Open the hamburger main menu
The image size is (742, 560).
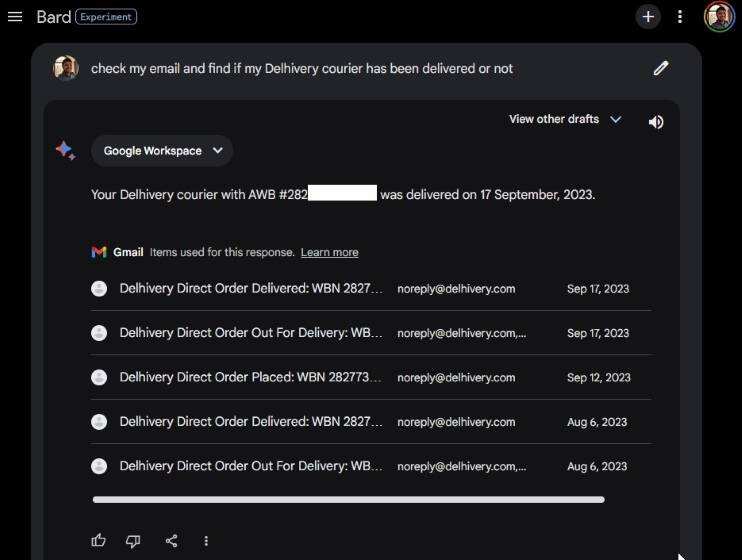15,17
